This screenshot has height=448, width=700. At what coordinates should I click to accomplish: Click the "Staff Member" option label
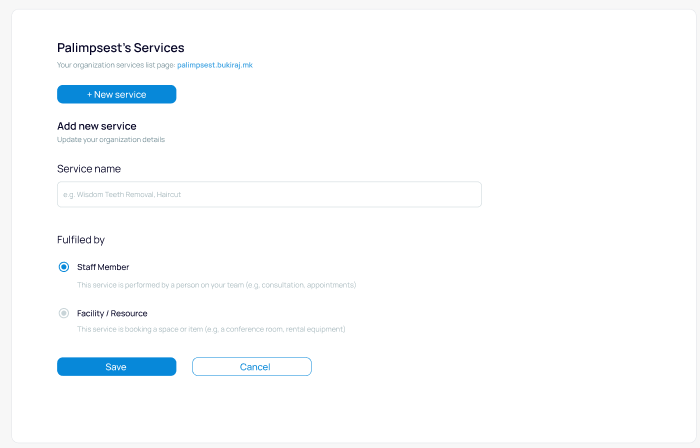(x=103, y=267)
